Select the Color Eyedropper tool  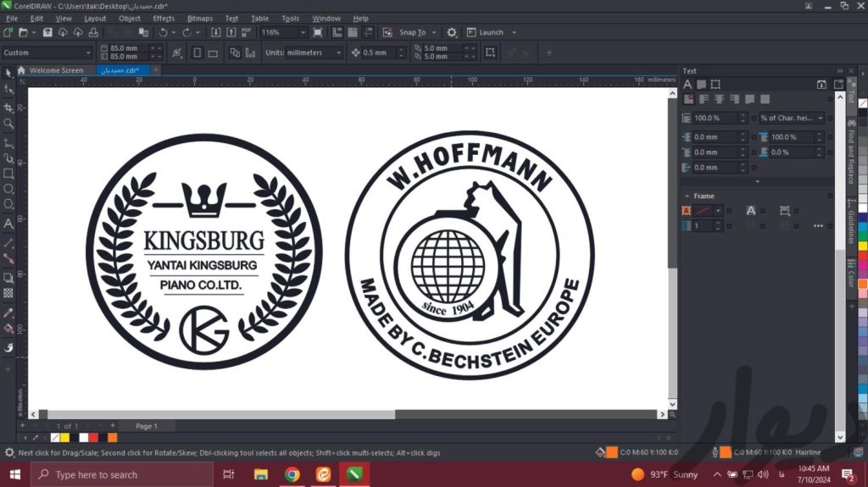point(8,313)
